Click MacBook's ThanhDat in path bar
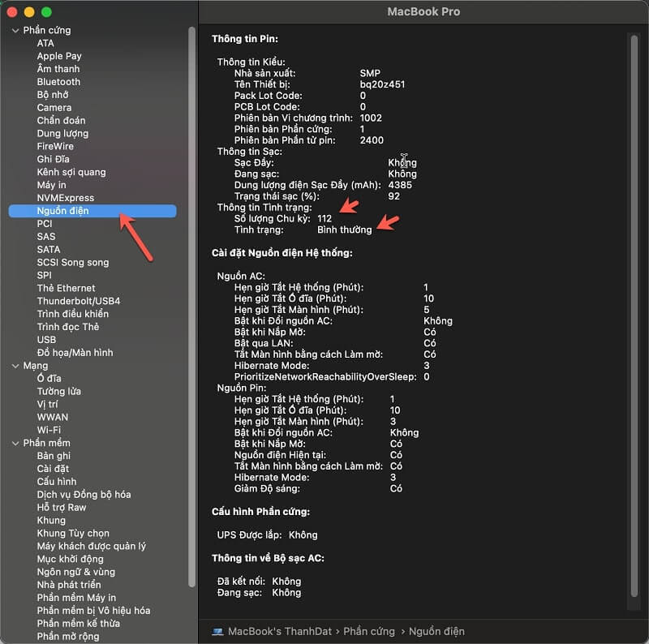The image size is (649, 644). point(280,632)
